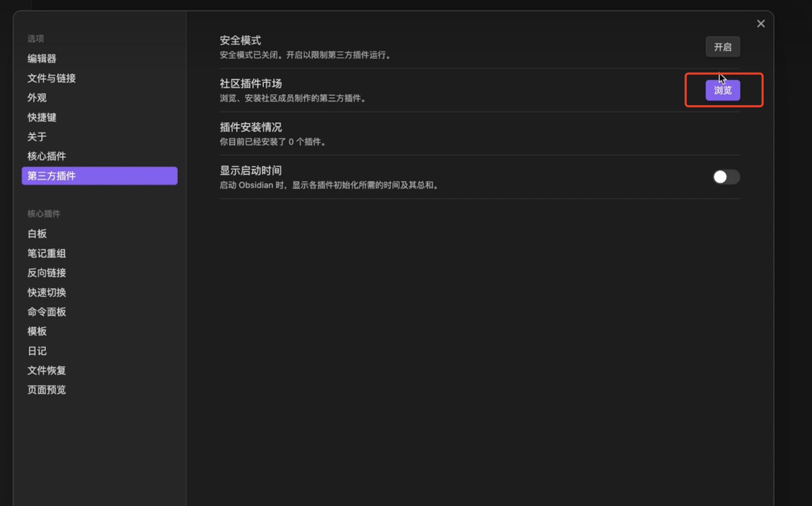Go to 命令面板 settings

pyautogui.click(x=47, y=312)
